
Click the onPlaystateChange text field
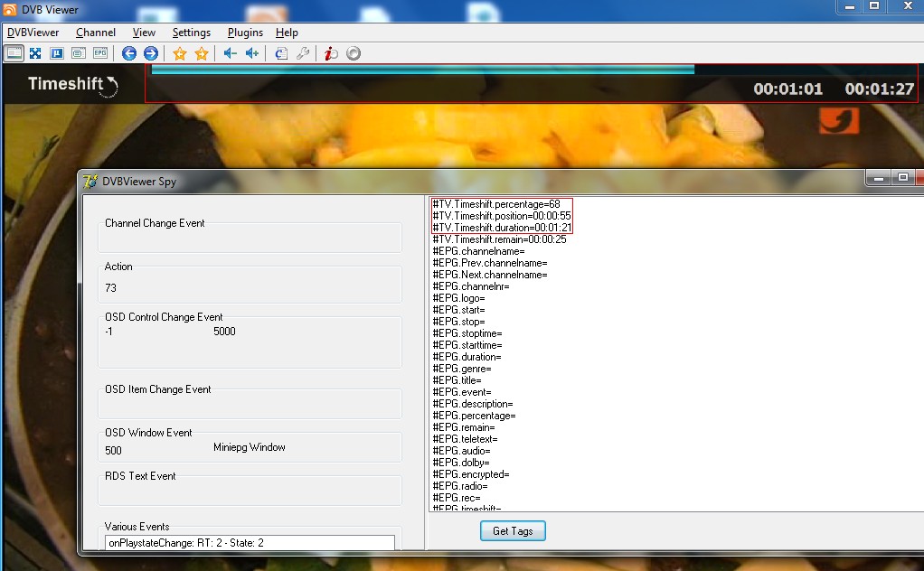click(250, 543)
